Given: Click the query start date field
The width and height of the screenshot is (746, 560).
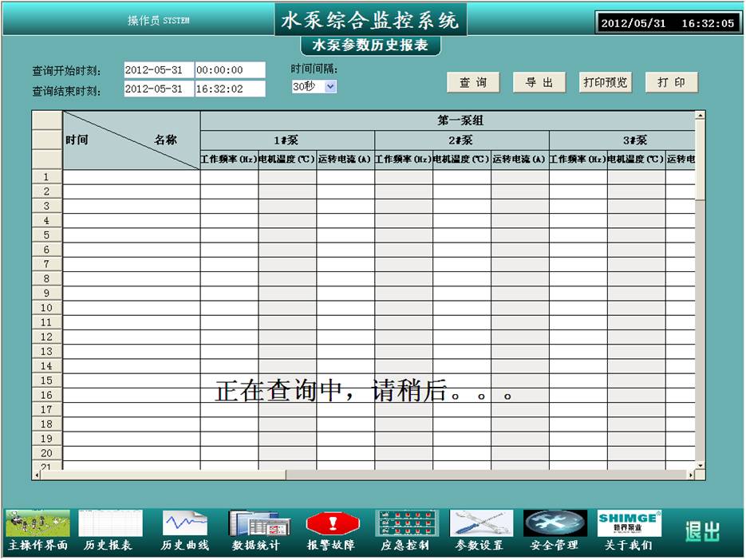Looking at the screenshot, I should click(157, 70).
